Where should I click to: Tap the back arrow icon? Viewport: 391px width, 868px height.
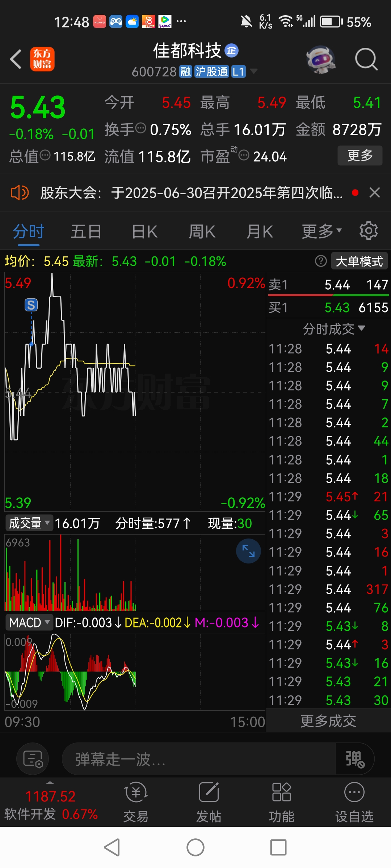pyautogui.click(x=16, y=59)
